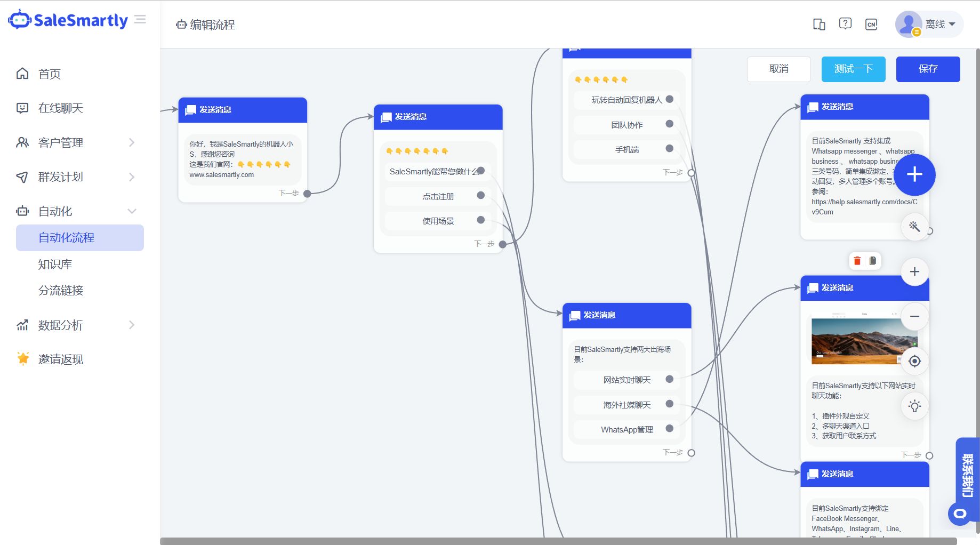This screenshot has height=545, width=980.
Task: Duplicate the node using the copy icon
Action: click(873, 261)
